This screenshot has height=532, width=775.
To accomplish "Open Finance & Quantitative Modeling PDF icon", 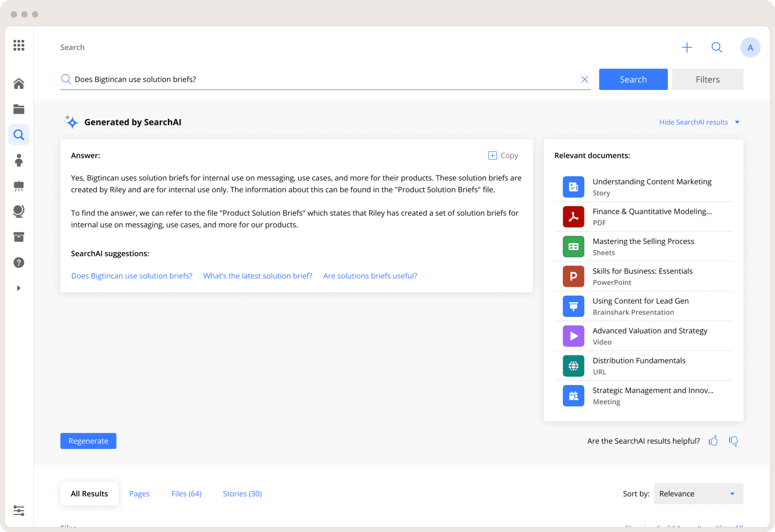I will [573, 217].
